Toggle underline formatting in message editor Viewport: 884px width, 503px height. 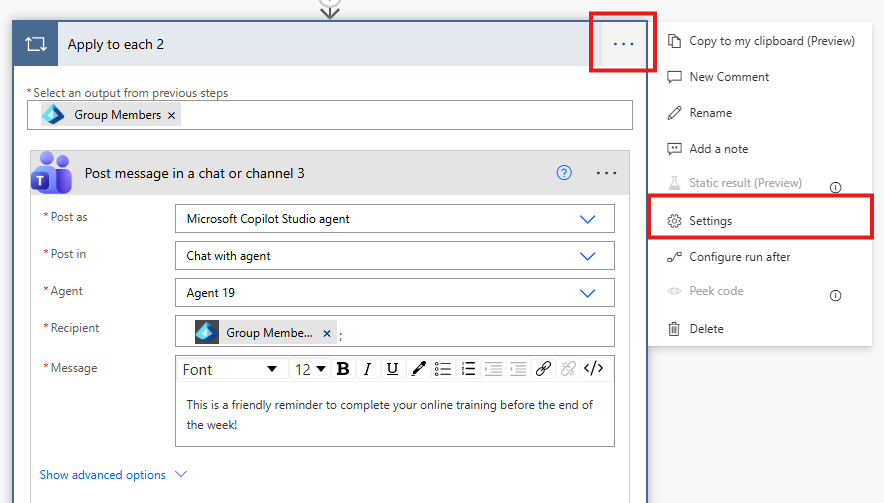392,369
